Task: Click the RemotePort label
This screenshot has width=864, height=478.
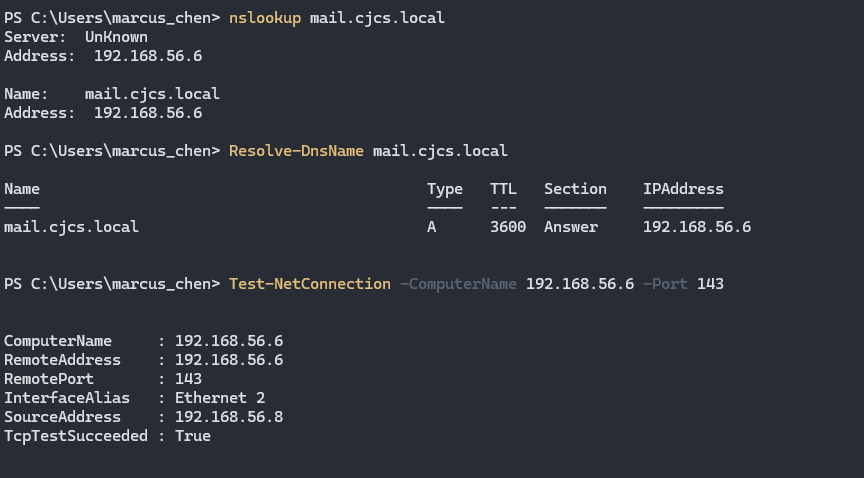Action: tap(49, 379)
